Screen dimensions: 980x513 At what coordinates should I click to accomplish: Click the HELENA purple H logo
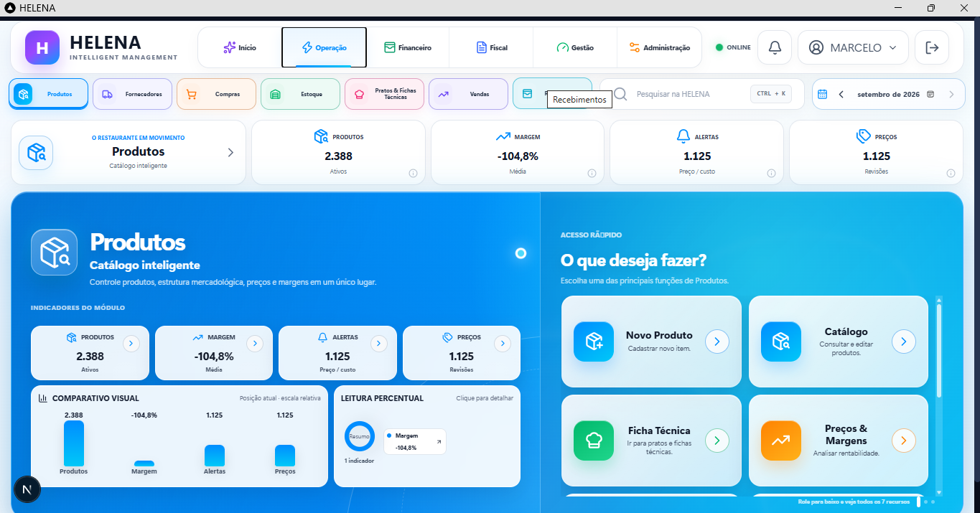tap(42, 47)
